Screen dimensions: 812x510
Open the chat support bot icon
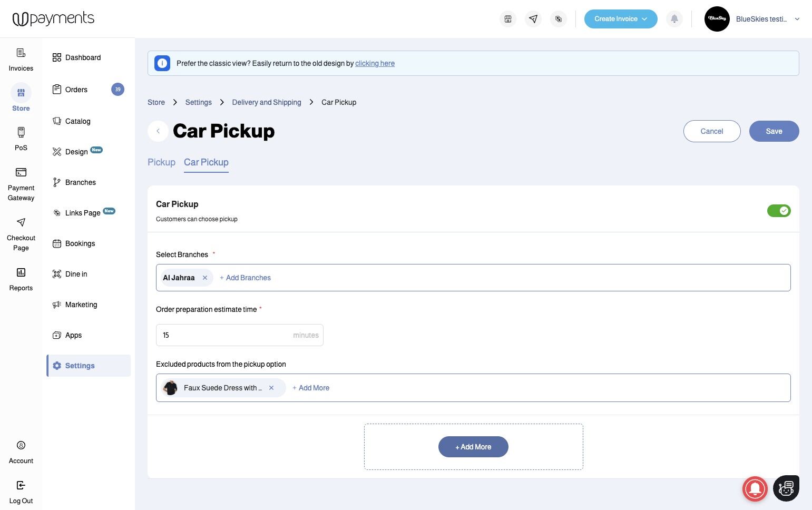click(786, 488)
